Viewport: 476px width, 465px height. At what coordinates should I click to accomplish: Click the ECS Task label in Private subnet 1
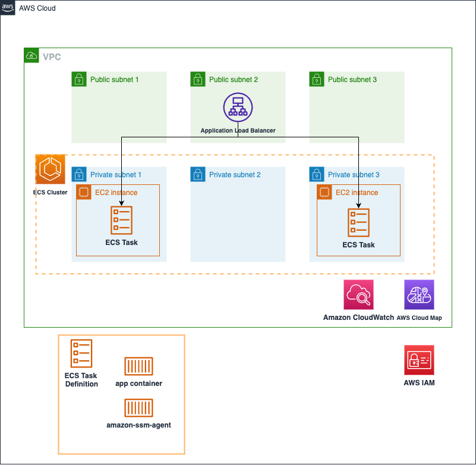(121, 243)
